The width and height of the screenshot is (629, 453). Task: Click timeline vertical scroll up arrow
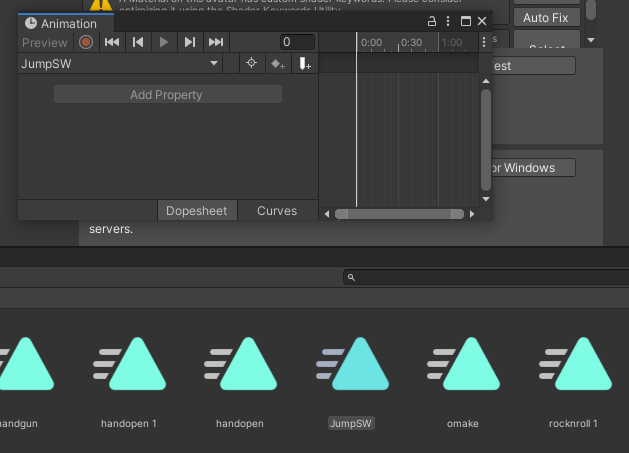486,81
